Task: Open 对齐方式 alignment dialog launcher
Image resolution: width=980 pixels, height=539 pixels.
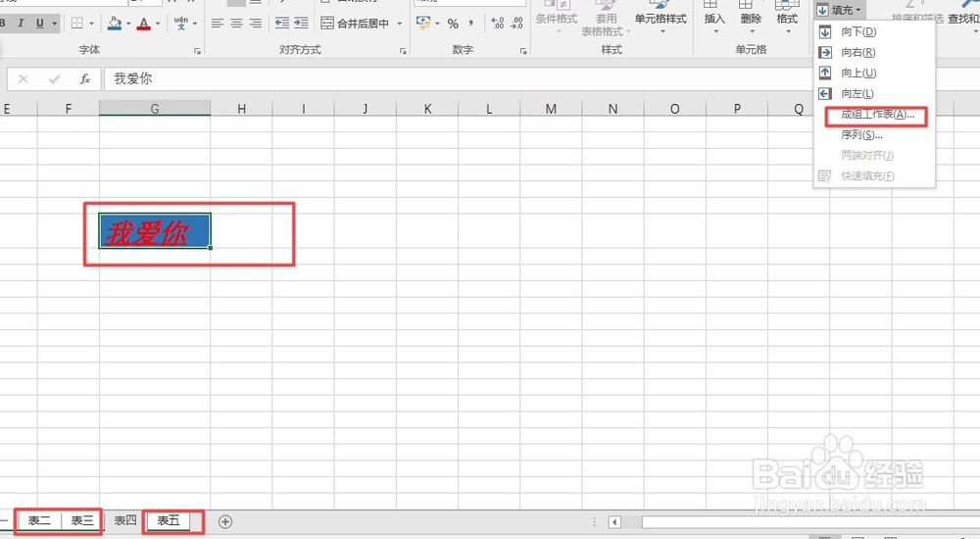Action: (x=403, y=51)
